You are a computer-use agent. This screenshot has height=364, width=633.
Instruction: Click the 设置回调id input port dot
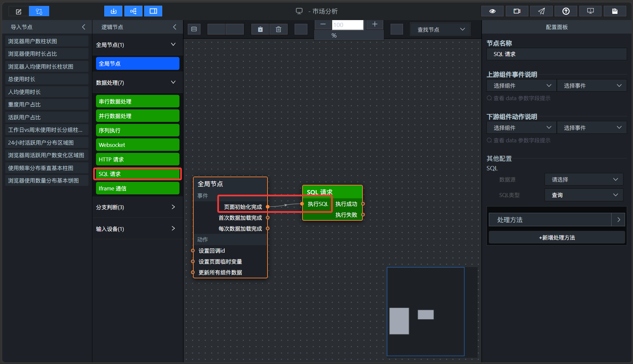point(193,251)
